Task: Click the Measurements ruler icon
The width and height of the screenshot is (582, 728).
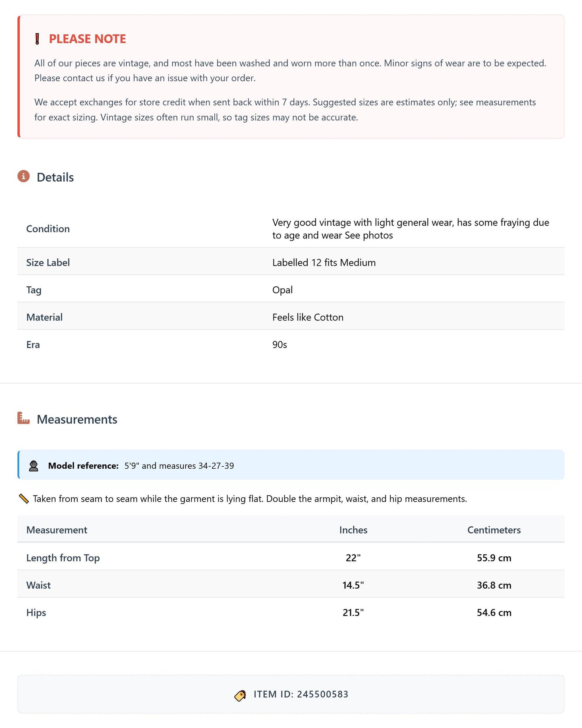Action: click(x=24, y=418)
